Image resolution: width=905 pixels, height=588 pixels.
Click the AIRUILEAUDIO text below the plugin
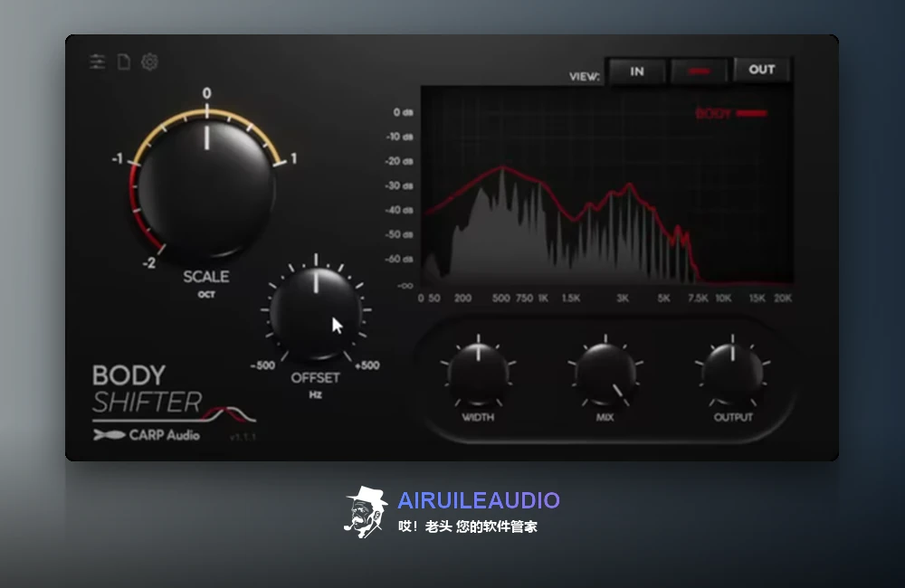point(479,500)
